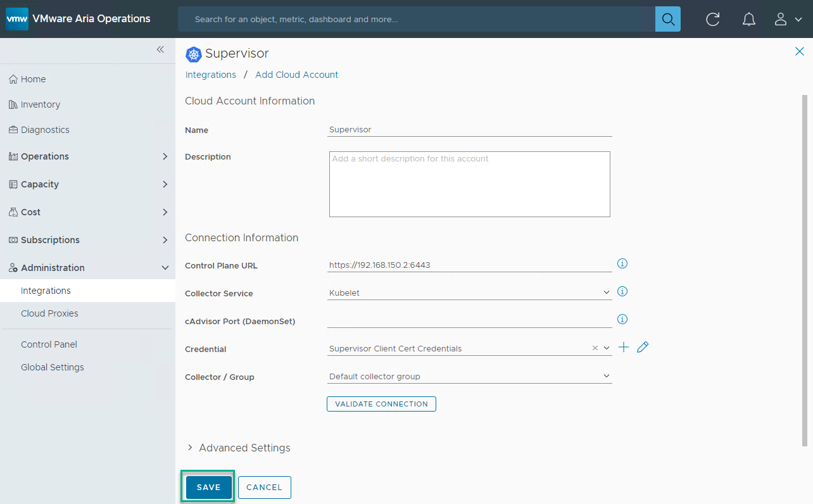Show info for Control Plane URL

tap(622, 263)
